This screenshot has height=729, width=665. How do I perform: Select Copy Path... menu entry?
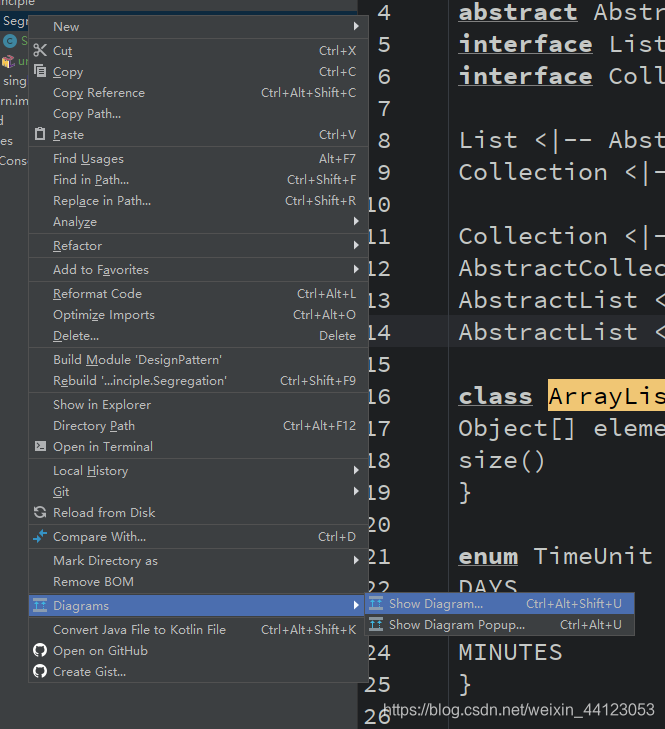point(199,113)
